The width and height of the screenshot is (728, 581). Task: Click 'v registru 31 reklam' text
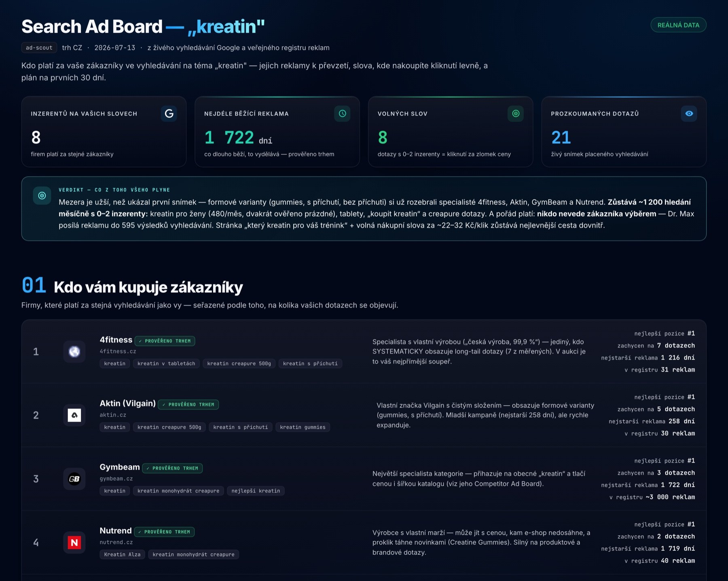660,370
